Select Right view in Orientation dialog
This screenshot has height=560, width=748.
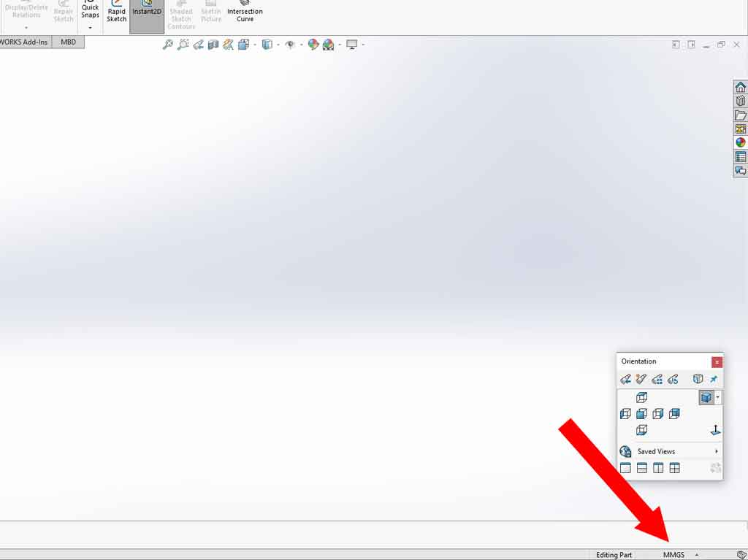coord(658,413)
